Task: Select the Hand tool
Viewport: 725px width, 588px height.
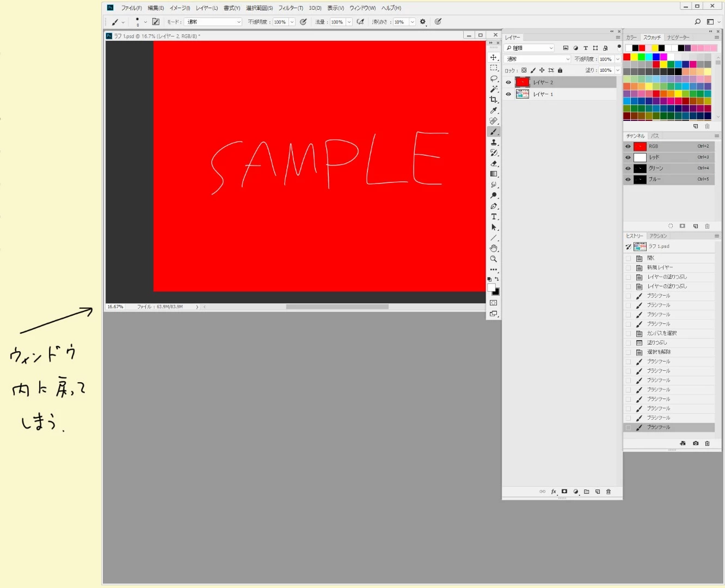Action: [x=494, y=248]
